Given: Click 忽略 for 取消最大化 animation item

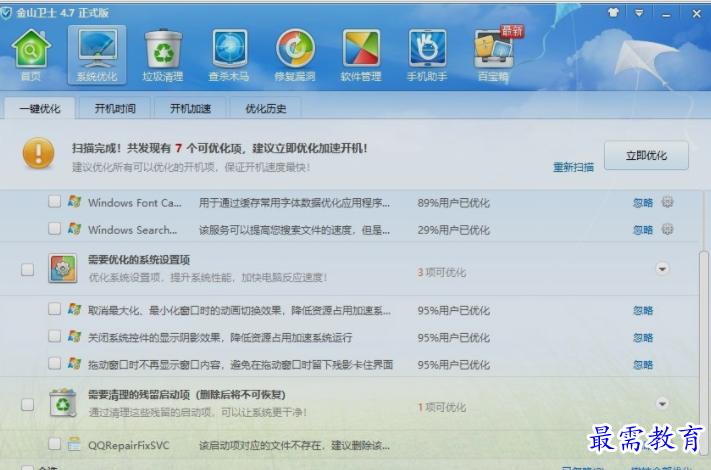Looking at the screenshot, I should (x=643, y=310).
